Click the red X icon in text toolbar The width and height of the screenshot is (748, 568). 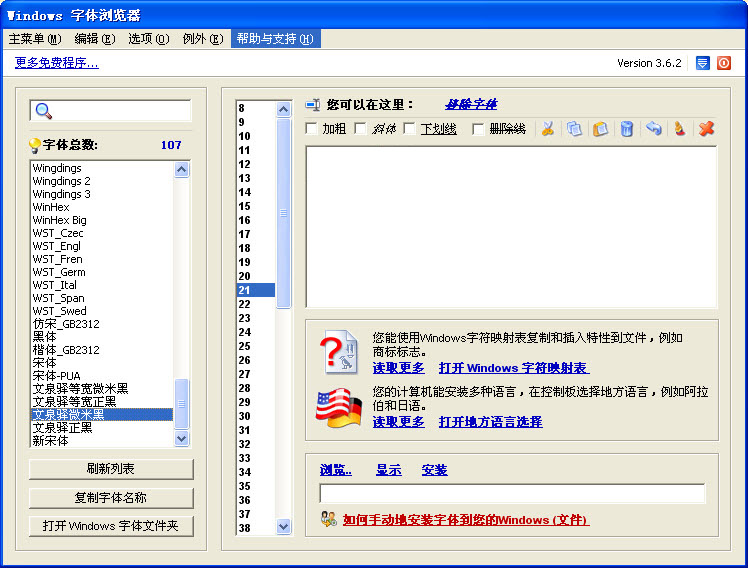point(706,129)
